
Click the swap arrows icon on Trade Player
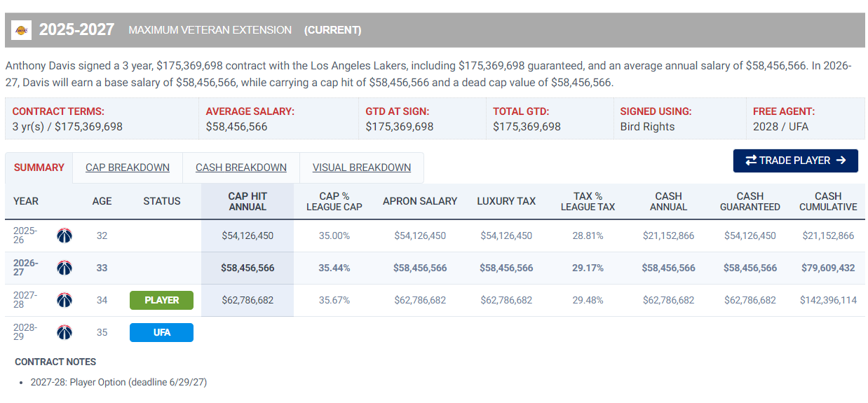coord(751,160)
